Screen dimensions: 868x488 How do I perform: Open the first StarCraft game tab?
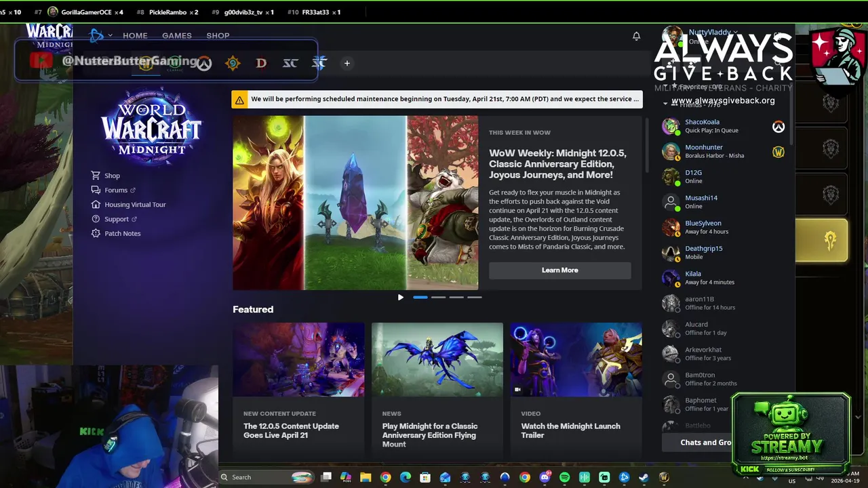[290, 64]
